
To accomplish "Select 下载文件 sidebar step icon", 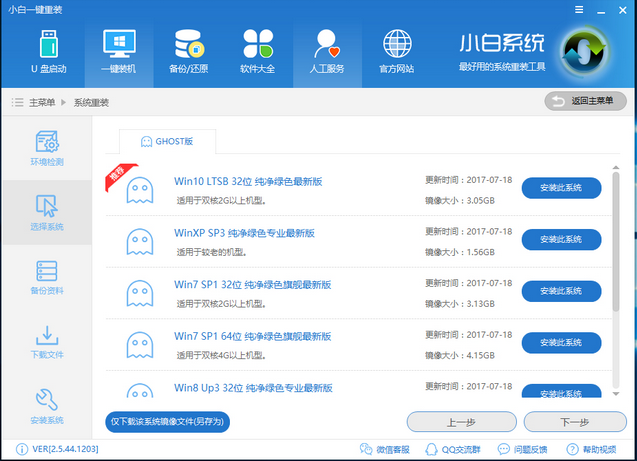I will click(47, 335).
